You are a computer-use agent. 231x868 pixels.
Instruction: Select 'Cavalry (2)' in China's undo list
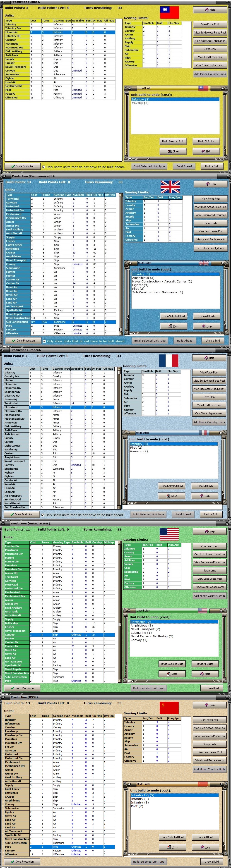click(175, 103)
